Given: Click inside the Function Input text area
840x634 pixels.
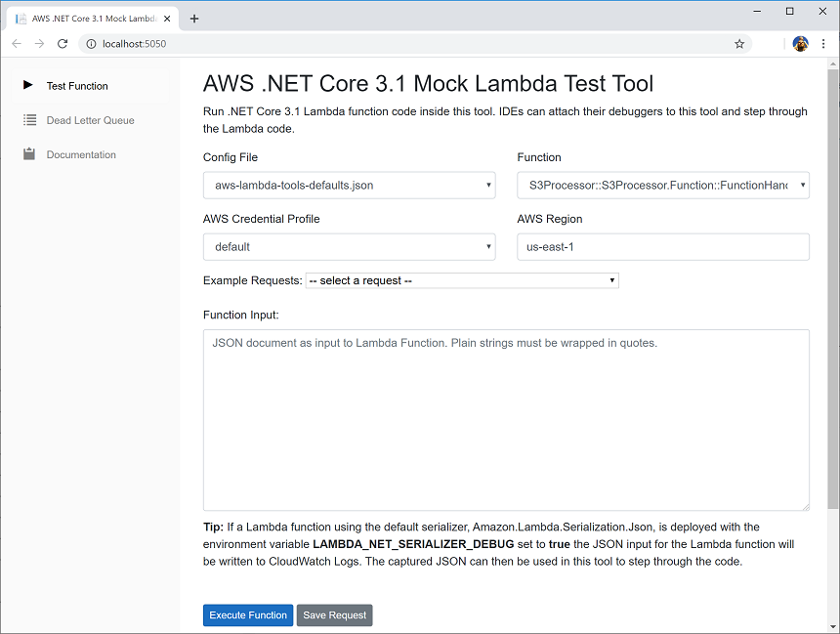Looking at the screenshot, I should (505, 420).
